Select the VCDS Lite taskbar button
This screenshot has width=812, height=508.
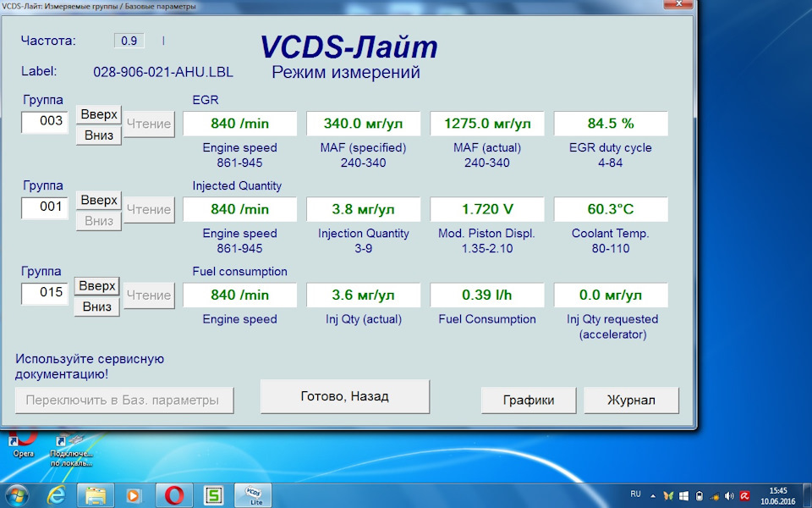tap(253, 495)
